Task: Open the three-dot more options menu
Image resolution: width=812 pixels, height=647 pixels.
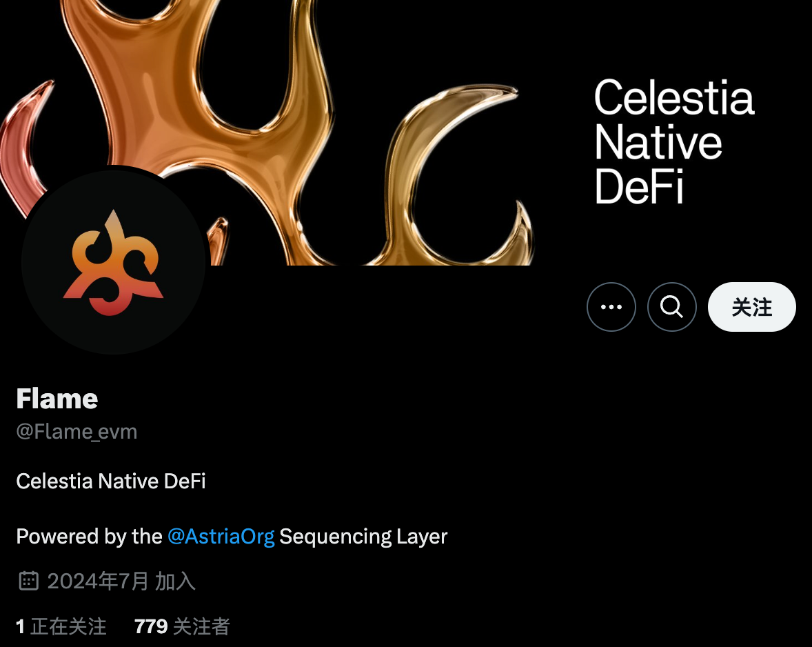Action: coord(611,307)
